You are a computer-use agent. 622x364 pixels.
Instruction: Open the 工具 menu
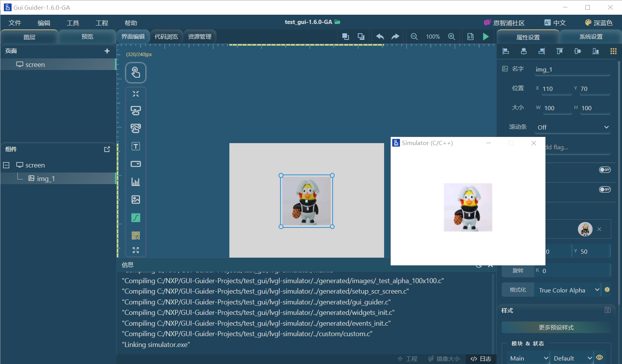[x=73, y=23]
